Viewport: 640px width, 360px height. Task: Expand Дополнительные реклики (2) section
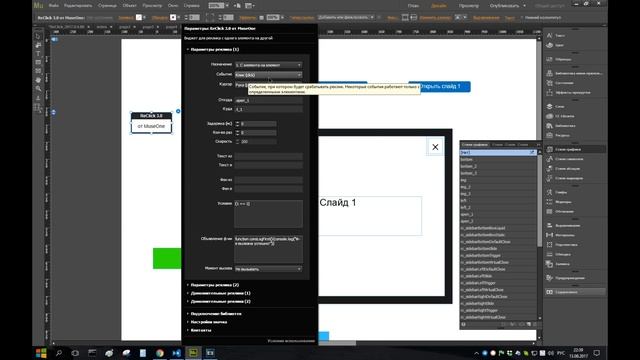pos(218,301)
